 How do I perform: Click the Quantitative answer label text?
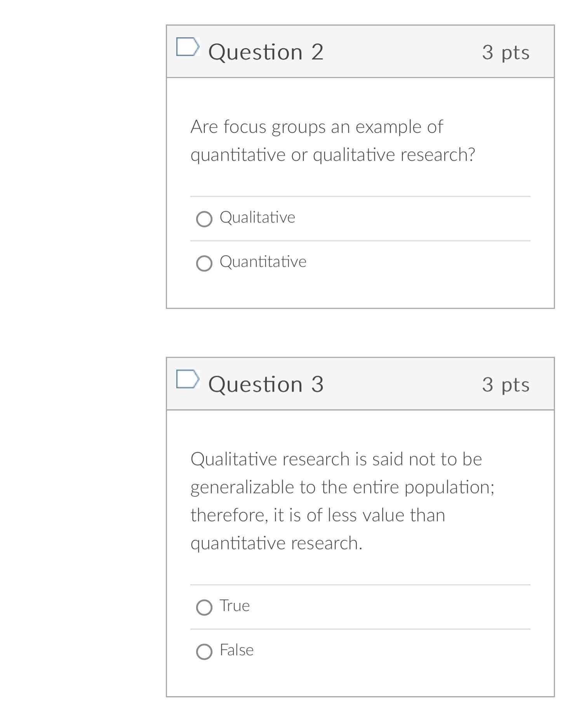tap(263, 262)
